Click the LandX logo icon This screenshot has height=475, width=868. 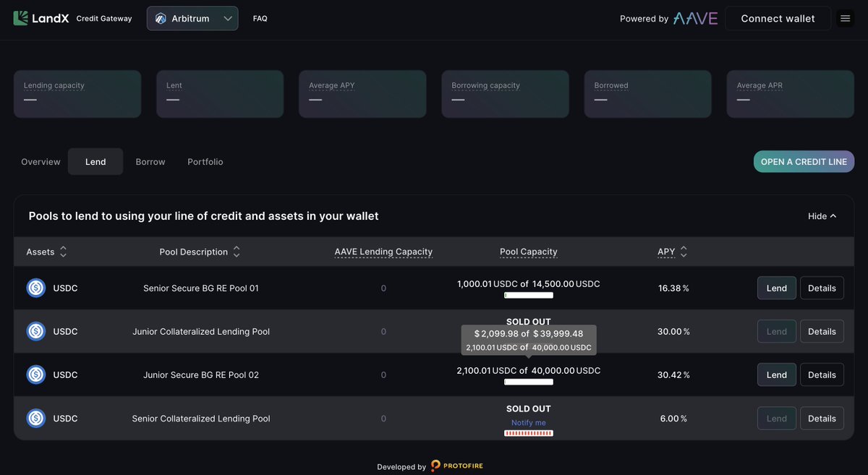[x=21, y=17]
